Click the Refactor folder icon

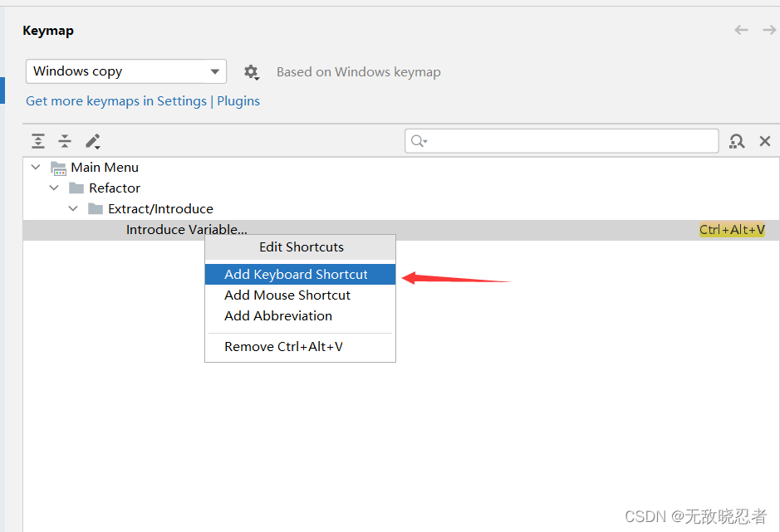point(76,188)
